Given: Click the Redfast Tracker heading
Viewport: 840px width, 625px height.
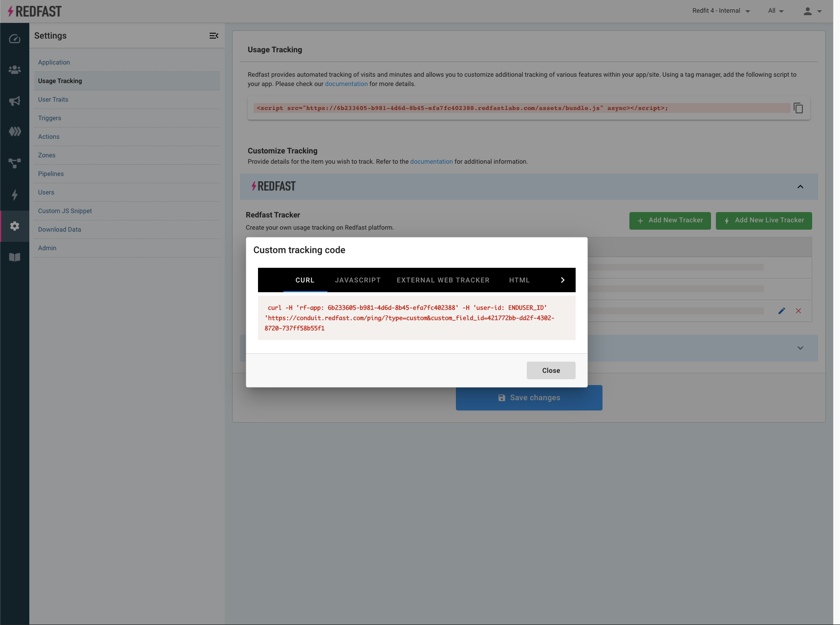Looking at the screenshot, I should (x=273, y=215).
